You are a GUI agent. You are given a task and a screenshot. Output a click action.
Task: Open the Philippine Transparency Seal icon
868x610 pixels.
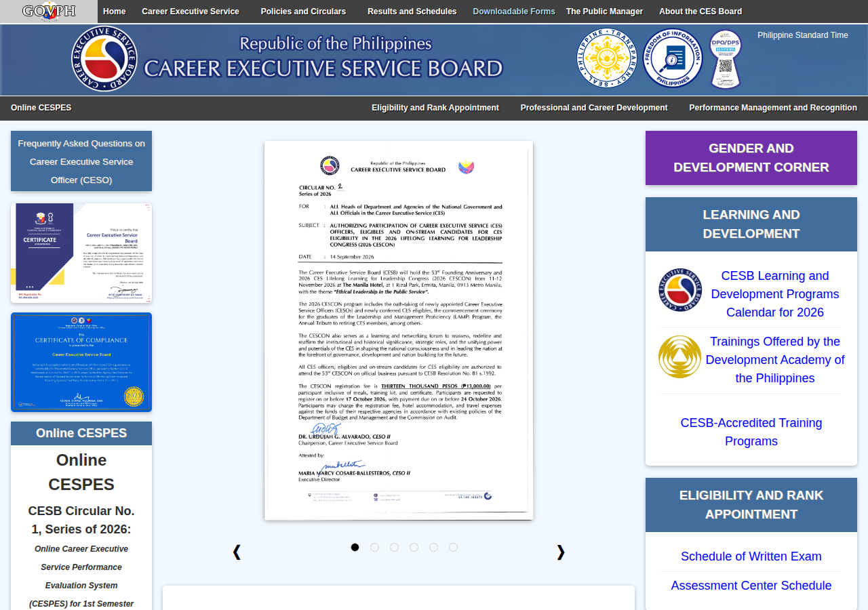[x=607, y=58]
